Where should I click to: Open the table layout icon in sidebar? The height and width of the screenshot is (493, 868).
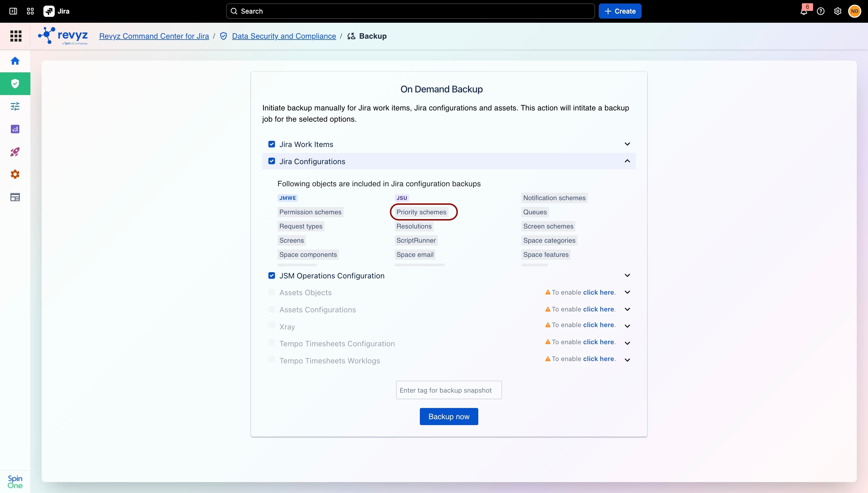[15, 197]
